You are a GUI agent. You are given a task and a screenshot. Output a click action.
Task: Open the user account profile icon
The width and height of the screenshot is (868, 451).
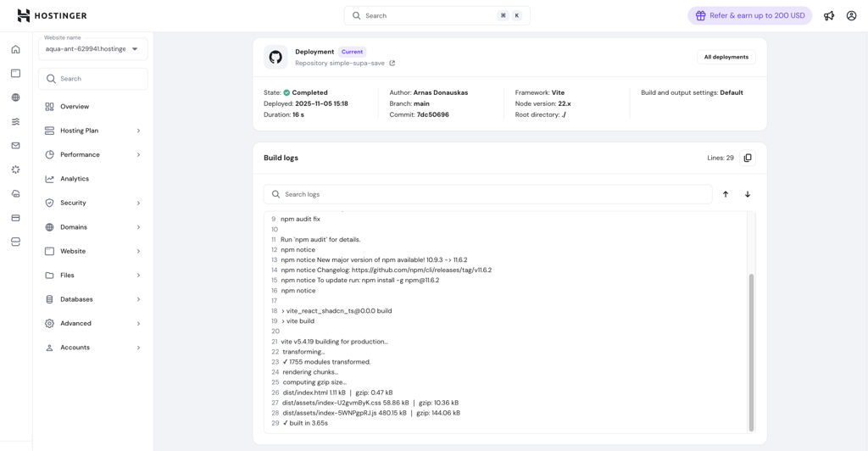(851, 15)
